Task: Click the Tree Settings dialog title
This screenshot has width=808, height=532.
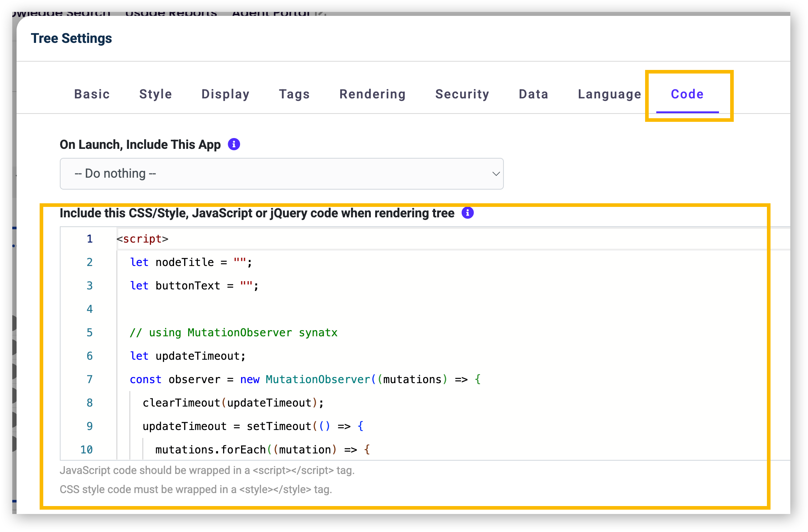Action: click(71, 38)
